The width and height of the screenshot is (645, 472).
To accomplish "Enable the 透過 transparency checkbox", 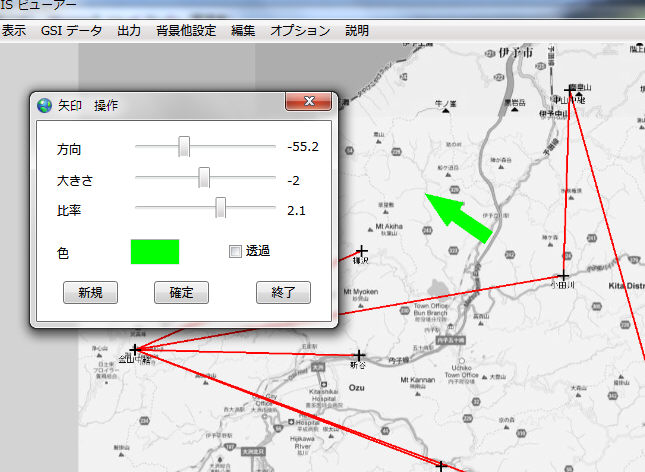I will click(235, 251).
